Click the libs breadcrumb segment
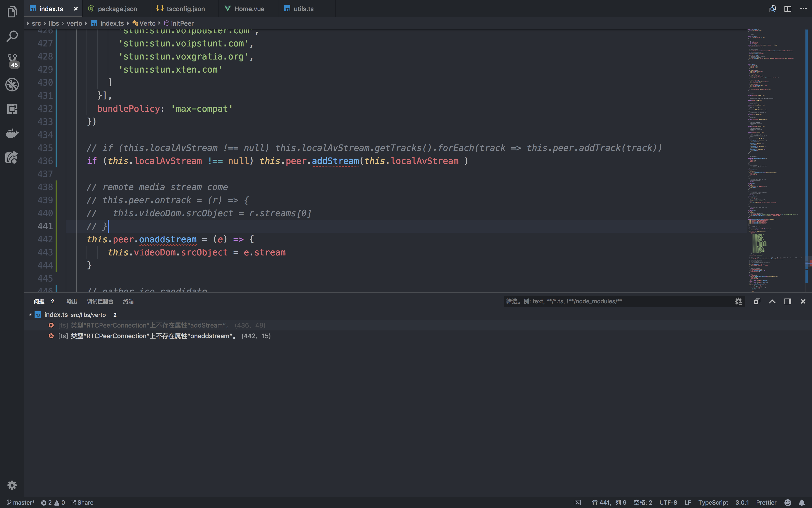The height and width of the screenshot is (508, 812). pyautogui.click(x=54, y=23)
